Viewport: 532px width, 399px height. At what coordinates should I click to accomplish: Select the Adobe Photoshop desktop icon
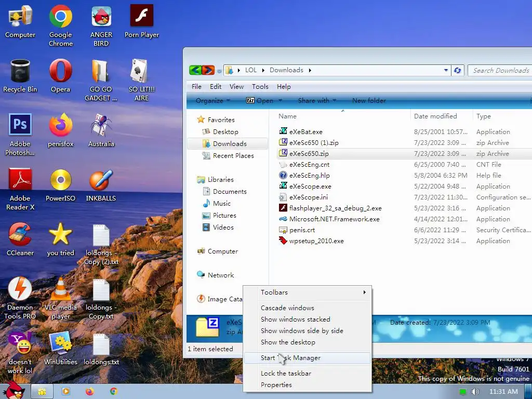(20, 135)
